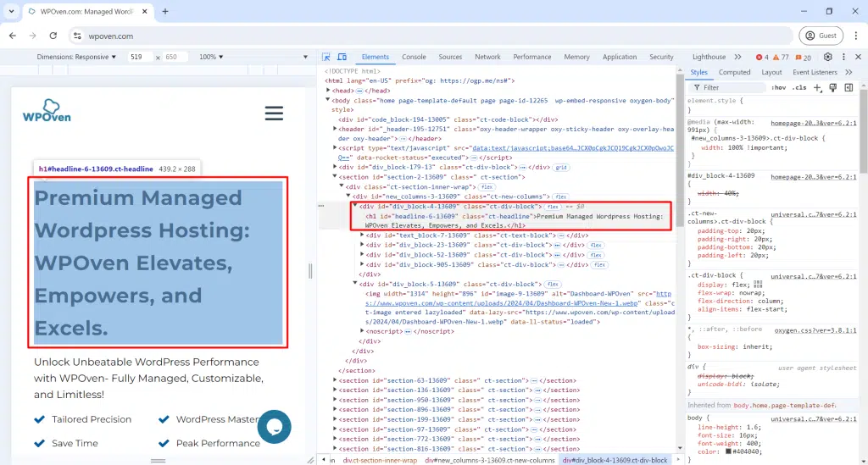The image size is (868, 465).
Task: Expand the section-63-13609 node
Action: [x=335, y=380]
